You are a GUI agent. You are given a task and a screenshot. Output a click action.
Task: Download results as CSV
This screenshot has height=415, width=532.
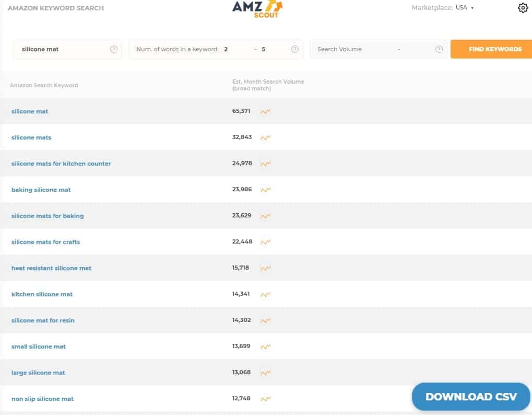tap(471, 397)
